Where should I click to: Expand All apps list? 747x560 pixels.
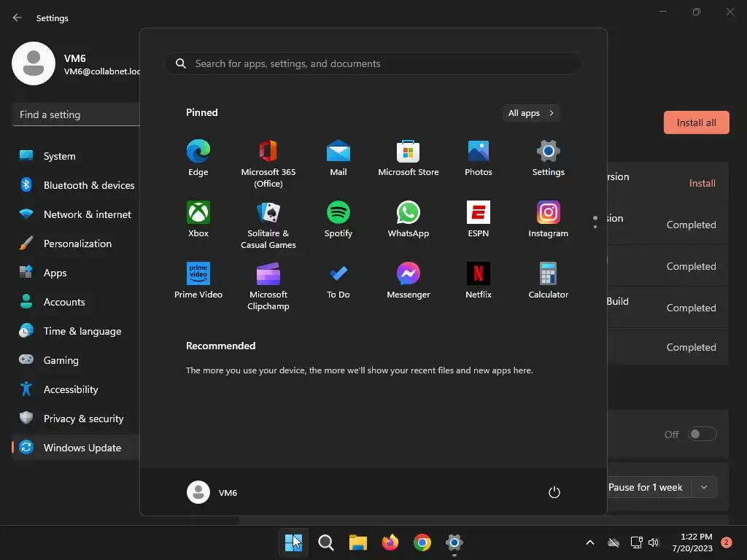click(531, 113)
